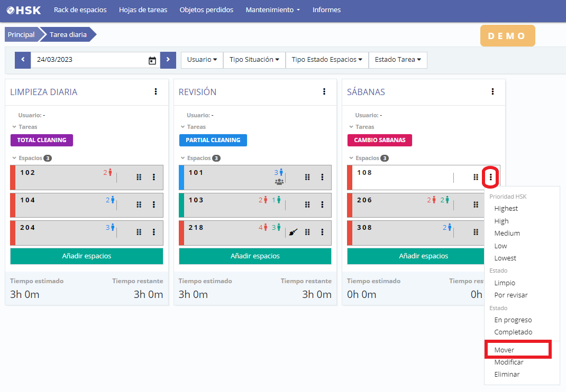This screenshot has height=392, width=566.
Task: Collapse Tareas section in Revisión card
Action: [x=183, y=127]
